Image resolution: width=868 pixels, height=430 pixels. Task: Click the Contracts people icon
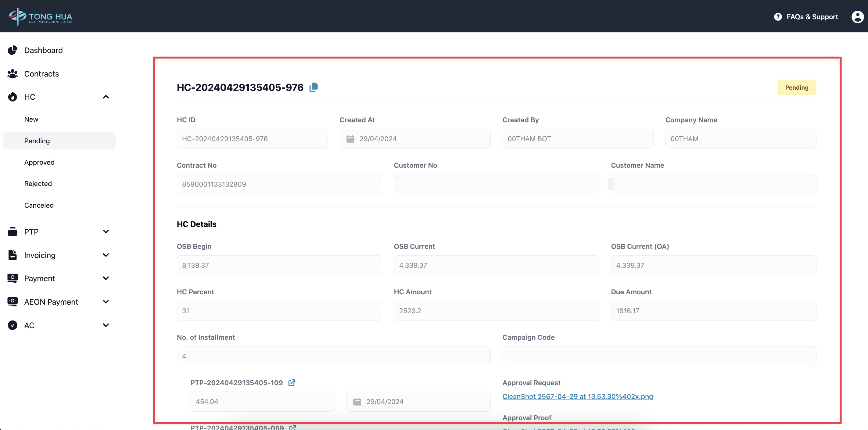[13, 74]
